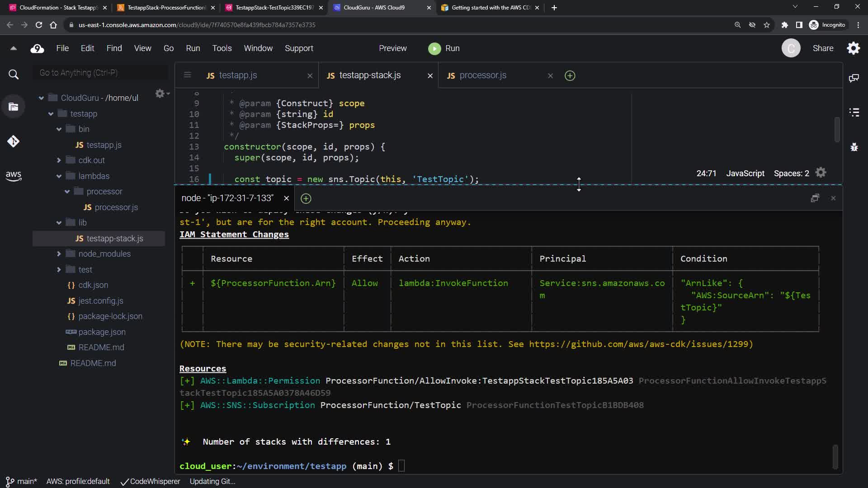Viewport: 868px width, 488px height.
Task: Open the Outline panel icon
Action: click(x=854, y=112)
